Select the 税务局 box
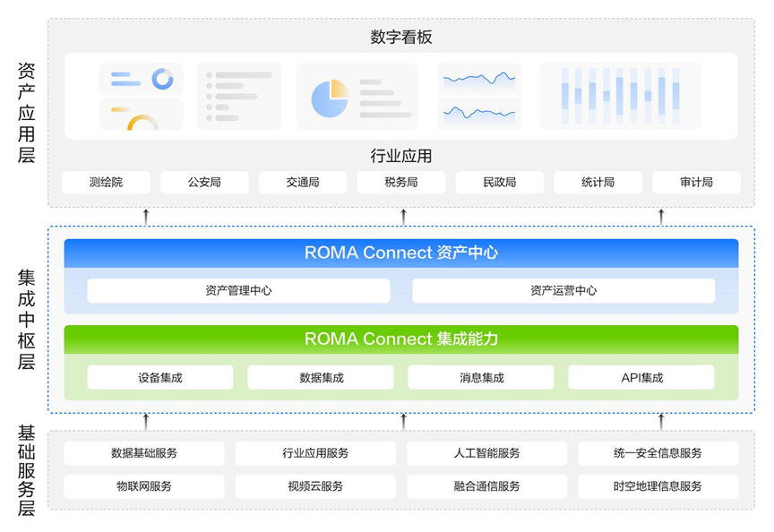 (x=400, y=182)
